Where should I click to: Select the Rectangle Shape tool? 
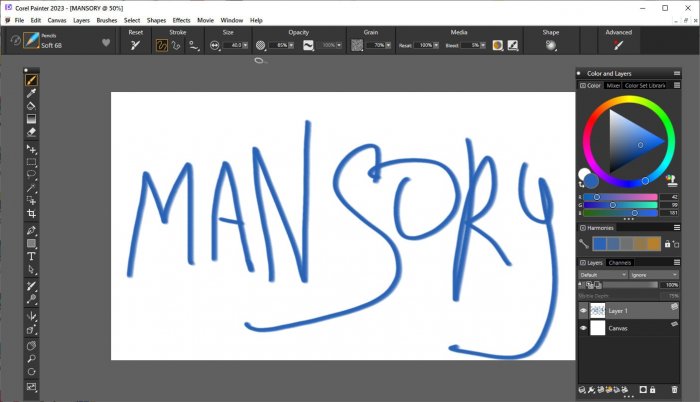click(31, 243)
